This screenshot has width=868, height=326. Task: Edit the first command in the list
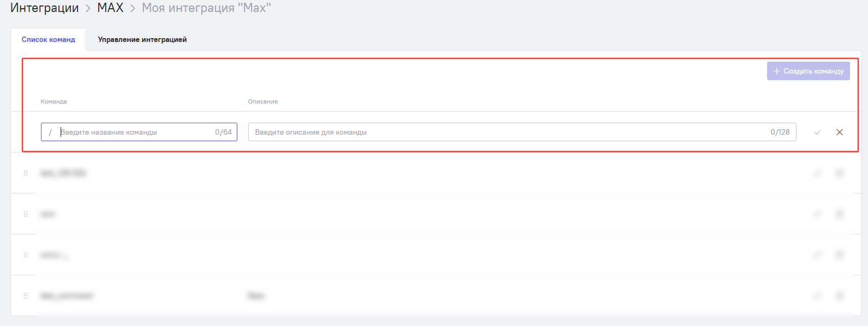(x=817, y=173)
